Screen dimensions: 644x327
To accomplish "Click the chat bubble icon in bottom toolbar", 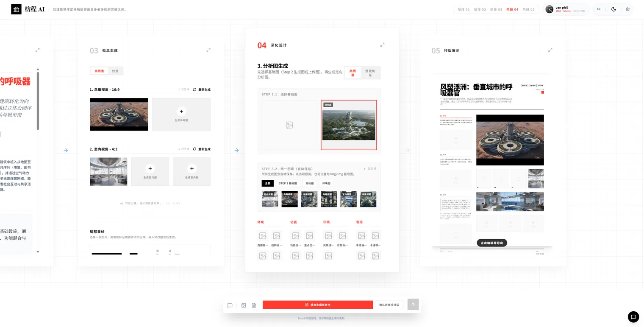I will [230, 305].
